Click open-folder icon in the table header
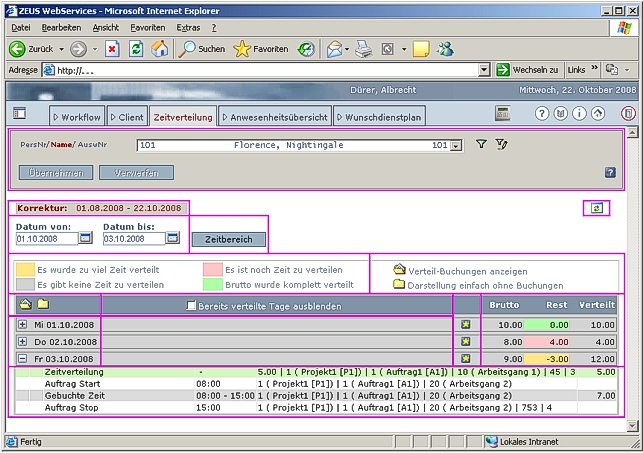643x453 pixels. pyautogui.click(x=25, y=304)
